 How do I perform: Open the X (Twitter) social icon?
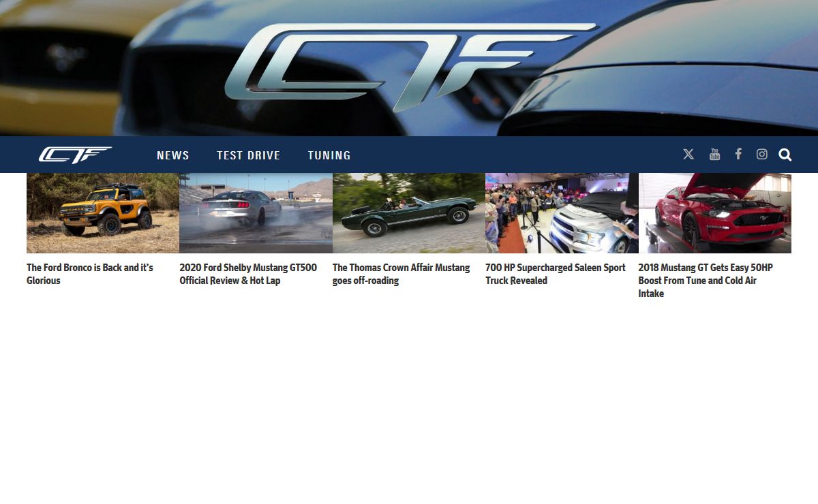pos(688,155)
